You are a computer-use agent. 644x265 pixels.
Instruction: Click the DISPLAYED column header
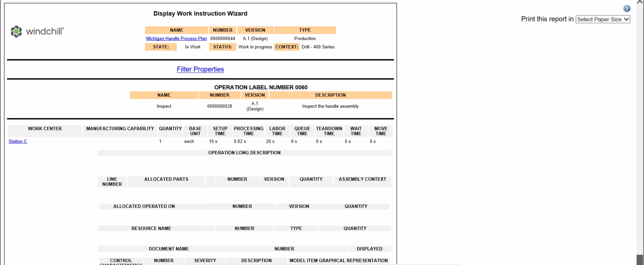369,249
